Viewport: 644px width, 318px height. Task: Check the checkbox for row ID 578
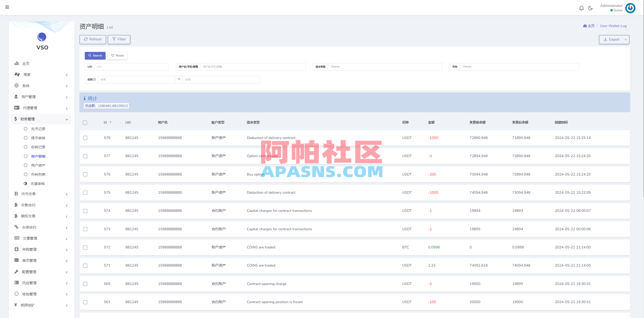click(85, 138)
